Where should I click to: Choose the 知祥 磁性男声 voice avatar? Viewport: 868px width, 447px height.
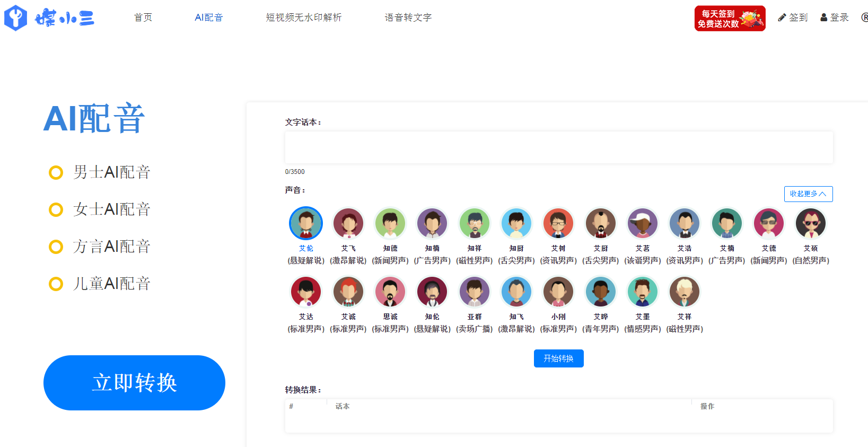(475, 223)
